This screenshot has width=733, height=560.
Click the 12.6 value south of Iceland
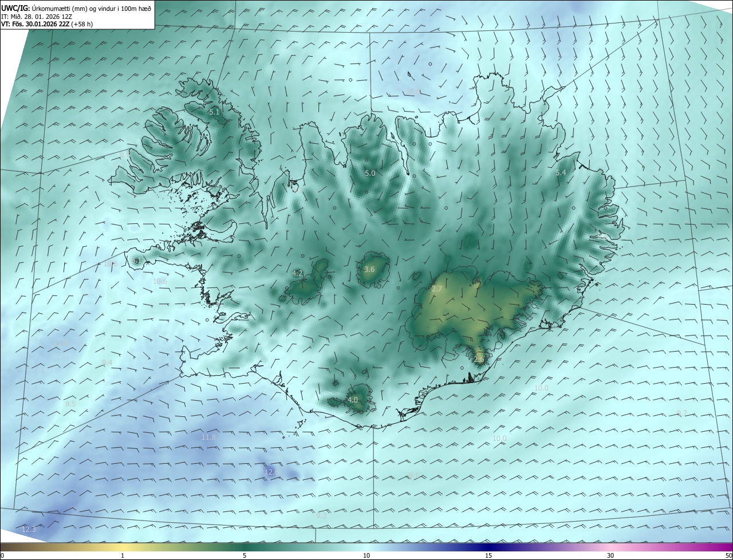pos(271,472)
